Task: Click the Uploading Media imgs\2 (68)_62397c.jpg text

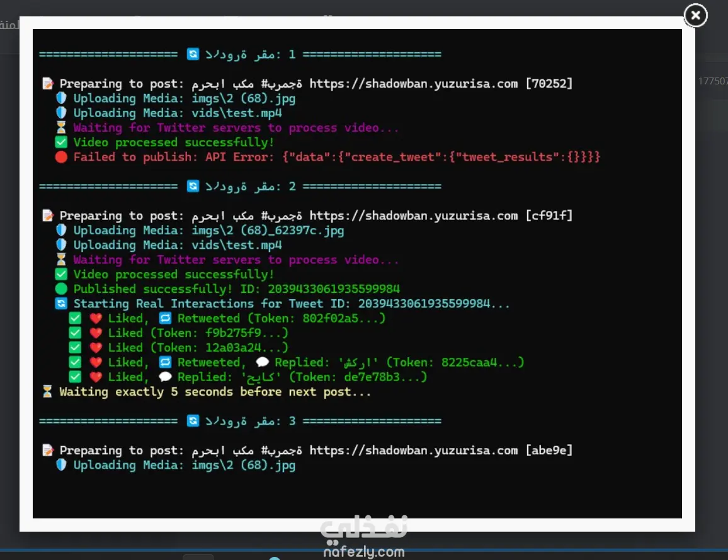Action: [x=208, y=231]
